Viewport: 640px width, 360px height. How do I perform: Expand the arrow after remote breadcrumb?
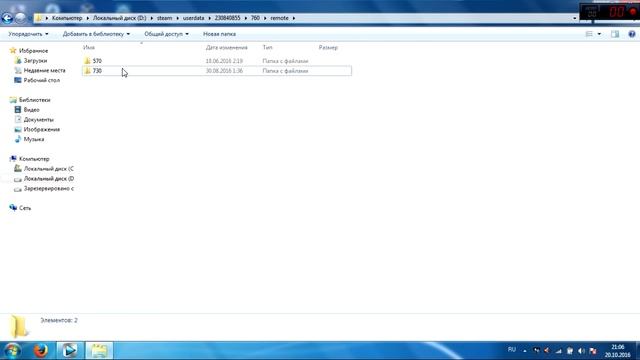[x=293, y=18]
